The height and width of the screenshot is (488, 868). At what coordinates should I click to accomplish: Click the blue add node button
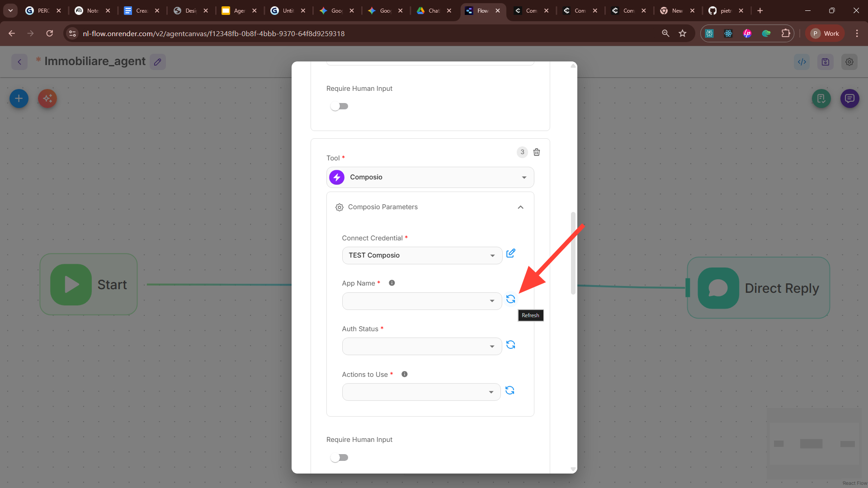19,99
